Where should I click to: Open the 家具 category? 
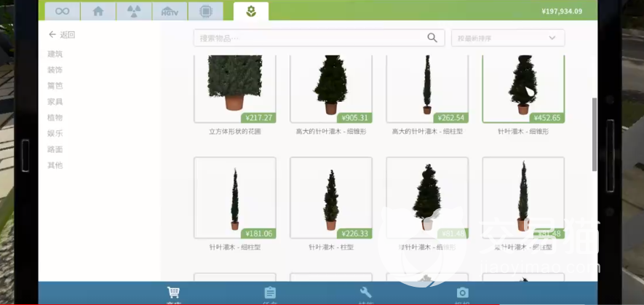[55, 102]
